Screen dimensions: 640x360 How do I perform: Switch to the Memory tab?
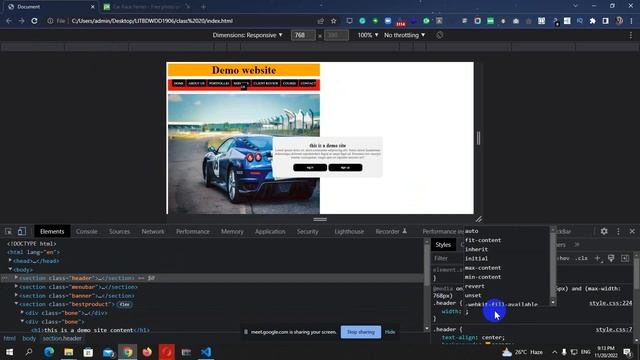232,231
